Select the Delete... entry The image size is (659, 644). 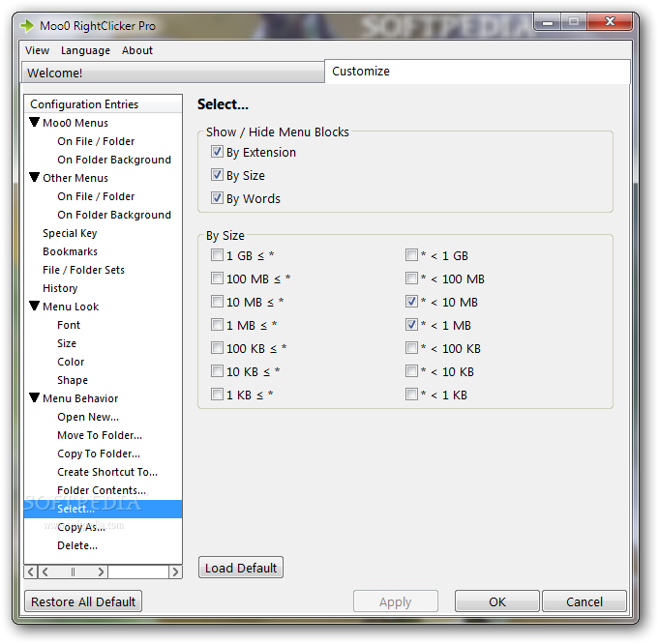(77, 545)
